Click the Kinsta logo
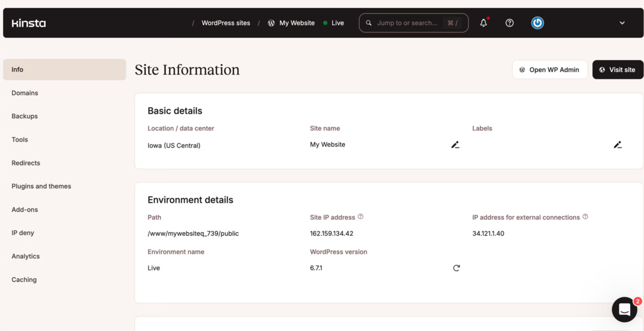This screenshot has width=644, height=331. 28,23
